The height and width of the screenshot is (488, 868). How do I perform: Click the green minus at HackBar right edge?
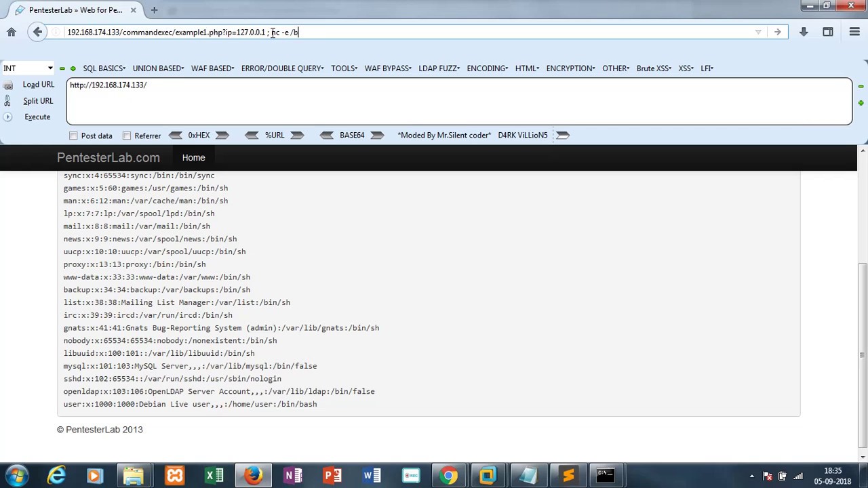(x=861, y=87)
